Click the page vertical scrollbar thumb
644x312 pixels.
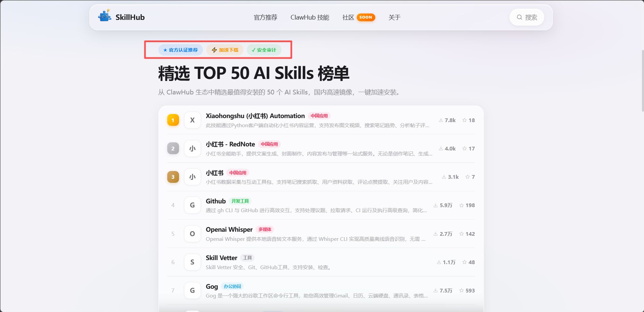coord(643,81)
